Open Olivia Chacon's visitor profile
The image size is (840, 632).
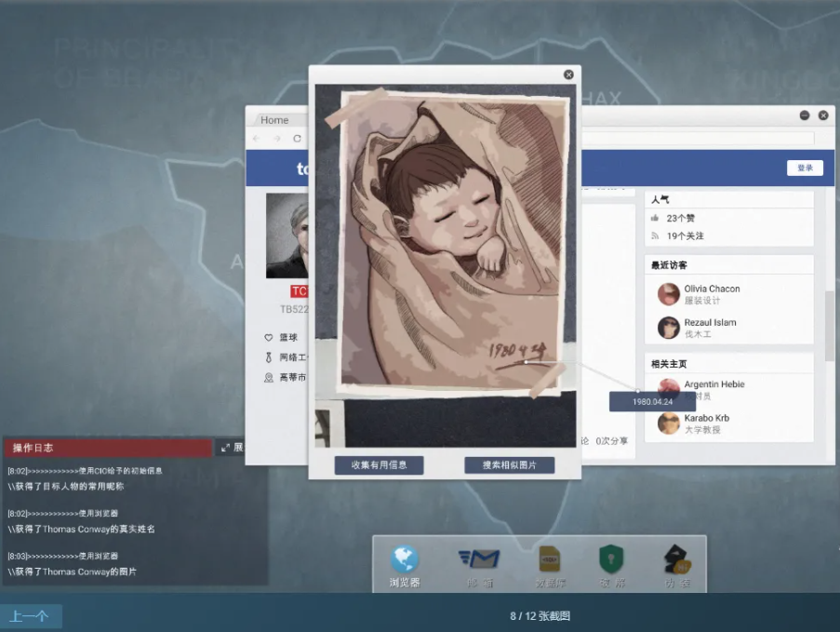coord(712,289)
